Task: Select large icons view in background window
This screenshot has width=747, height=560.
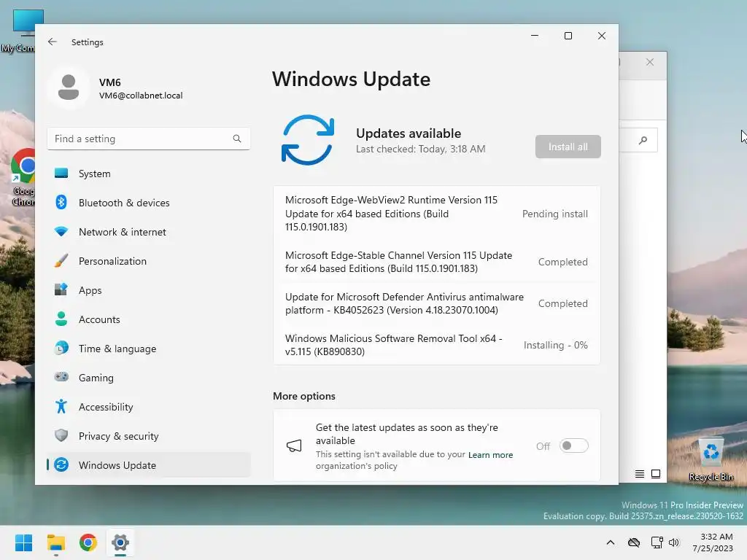Action: click(656, 474)
